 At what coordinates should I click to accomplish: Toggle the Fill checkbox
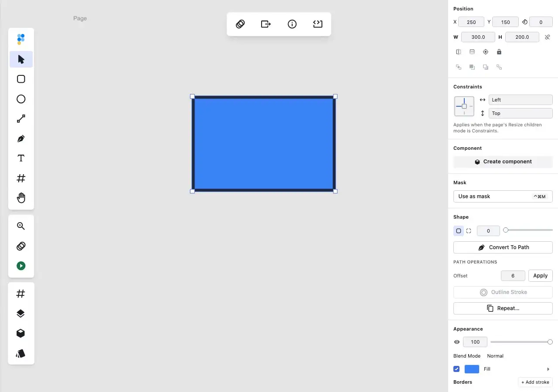[456, 369]
